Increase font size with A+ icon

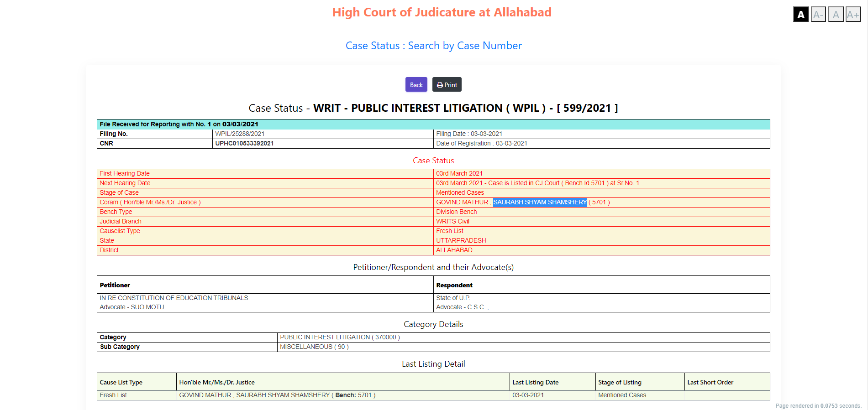[x=852, y=15]
